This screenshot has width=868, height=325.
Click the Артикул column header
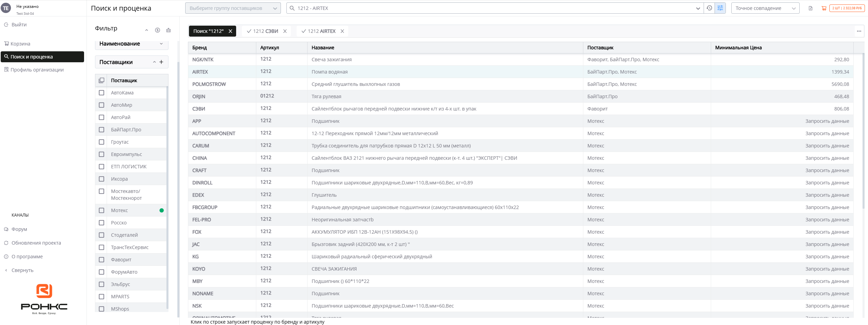tap(282, 48)
